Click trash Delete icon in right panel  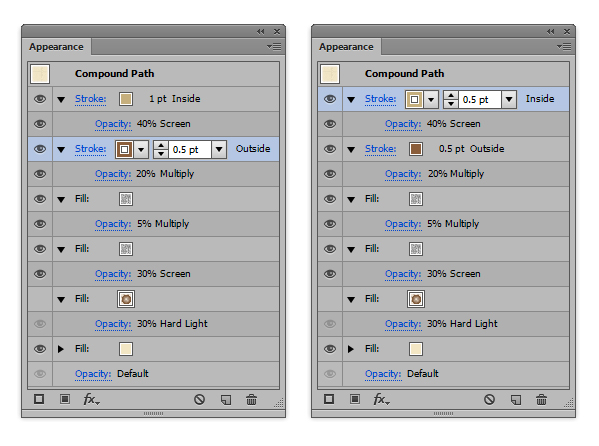click(541, 400)
